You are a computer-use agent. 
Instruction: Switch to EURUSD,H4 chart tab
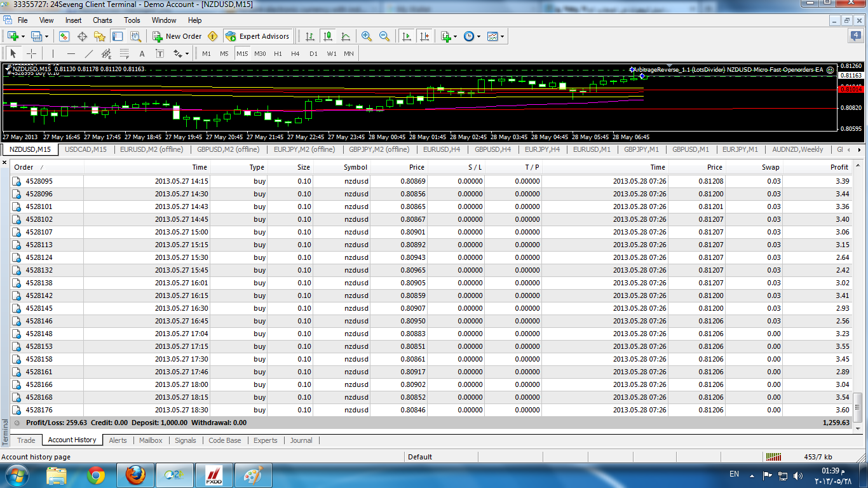point(442,149)
